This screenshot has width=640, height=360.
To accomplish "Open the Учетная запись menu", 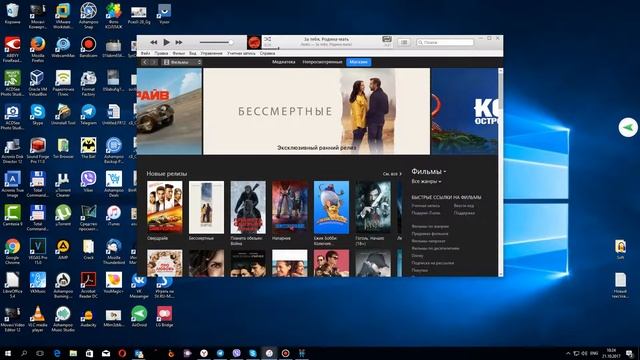I will (241, 53).
